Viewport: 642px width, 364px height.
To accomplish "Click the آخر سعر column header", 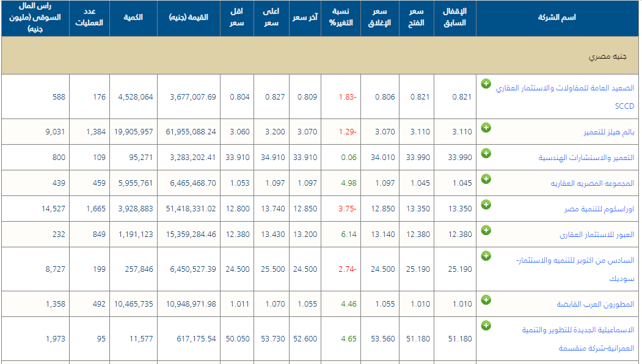I will point(305,18).
